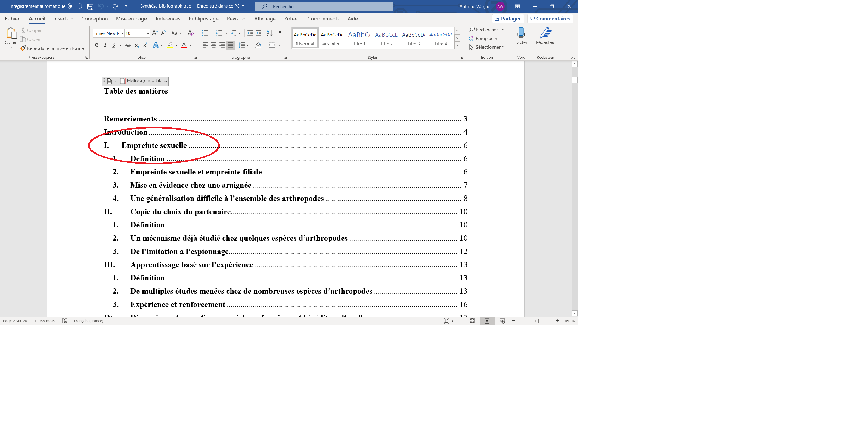Open borders dropdown arrow
This screenshot has height=444, width=868.
click(x=279, y=45)
